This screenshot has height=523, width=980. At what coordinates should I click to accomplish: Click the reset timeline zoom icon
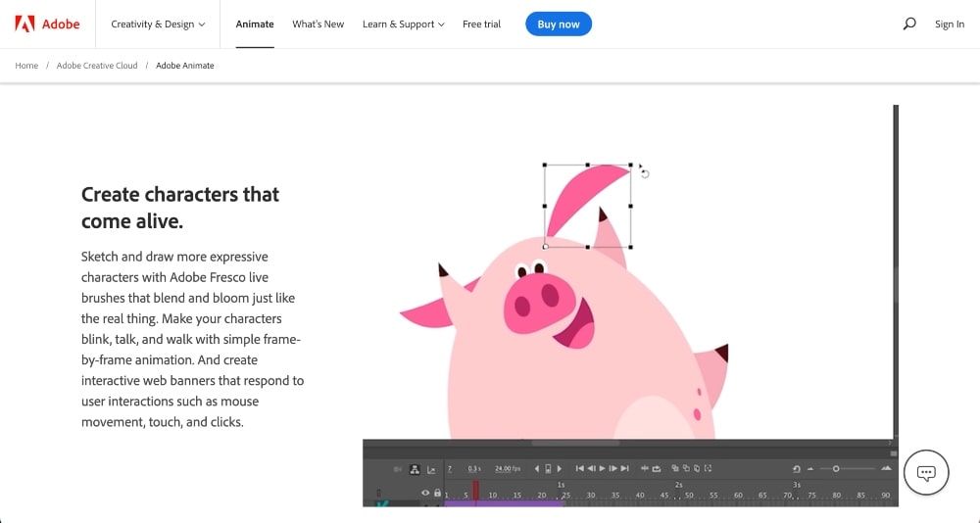(x=796, y=468)
